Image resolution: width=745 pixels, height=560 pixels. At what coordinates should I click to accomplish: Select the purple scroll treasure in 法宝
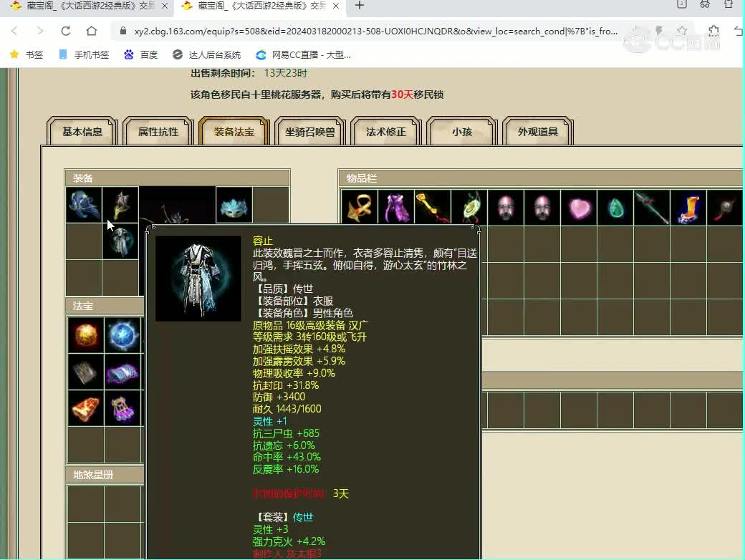122,372
